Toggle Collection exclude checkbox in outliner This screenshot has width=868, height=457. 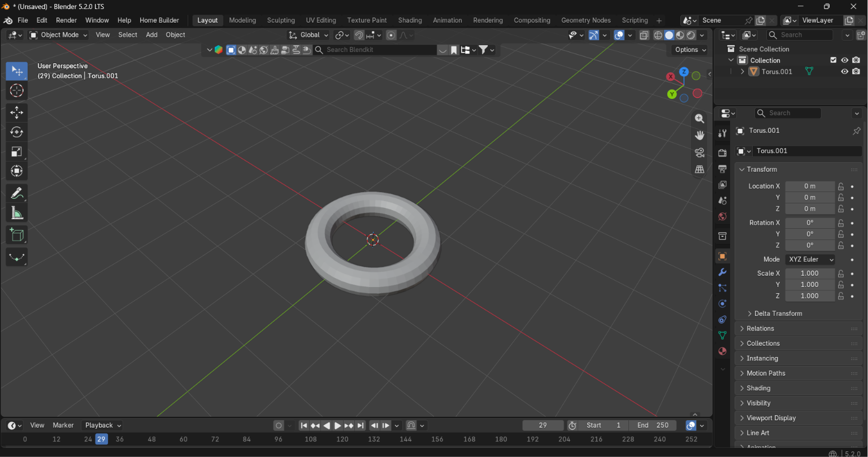click(x=833, y=60)
